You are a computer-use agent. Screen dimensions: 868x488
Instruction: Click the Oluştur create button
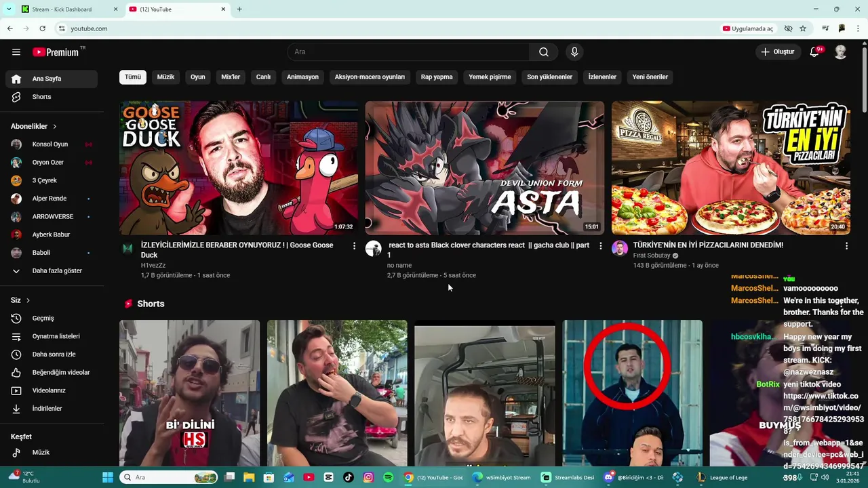778,52
